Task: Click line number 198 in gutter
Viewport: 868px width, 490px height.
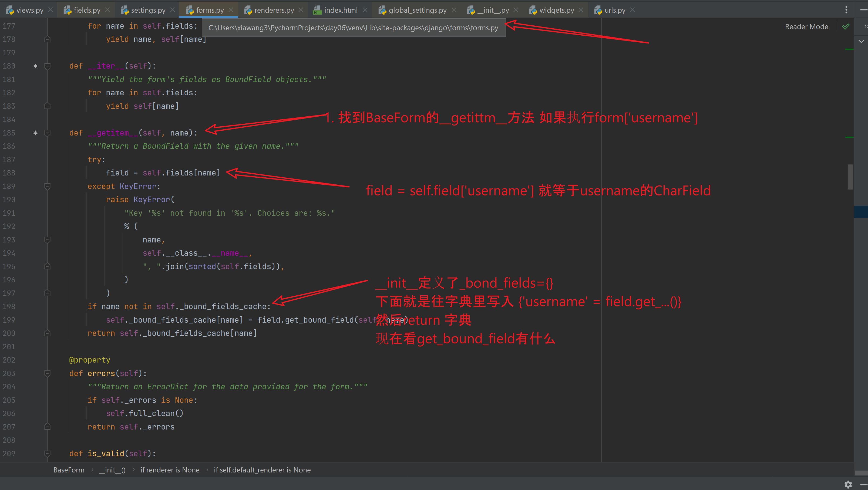Action: (x=9, y=306)
